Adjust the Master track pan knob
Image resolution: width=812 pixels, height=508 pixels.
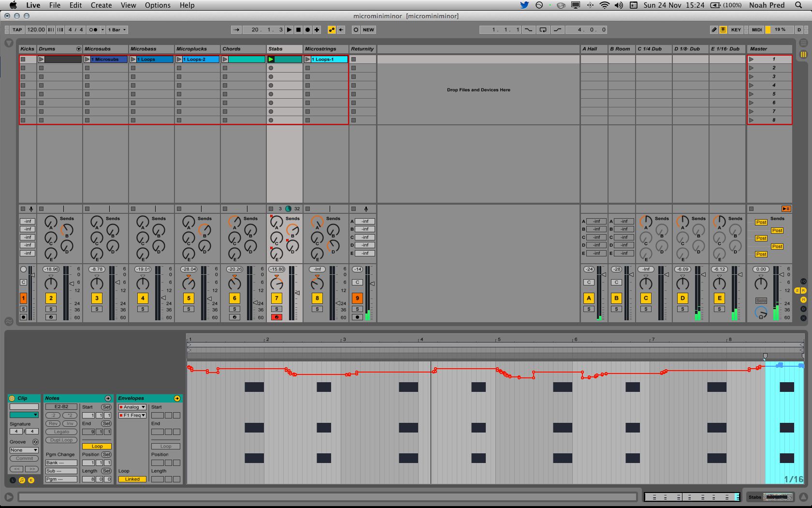pos(761,283)
